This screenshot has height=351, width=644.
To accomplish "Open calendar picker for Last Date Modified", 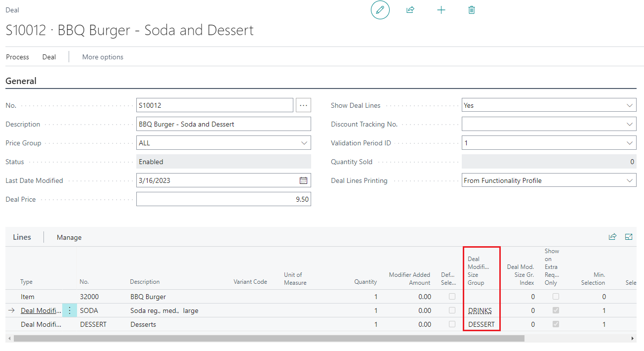I will 303,180.
